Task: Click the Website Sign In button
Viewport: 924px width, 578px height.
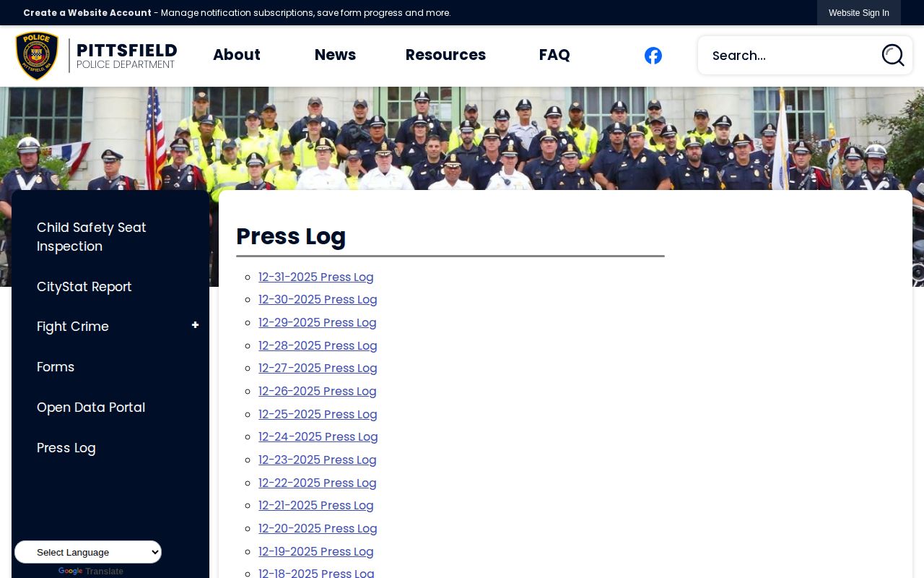Action: [x=859, y=13]
